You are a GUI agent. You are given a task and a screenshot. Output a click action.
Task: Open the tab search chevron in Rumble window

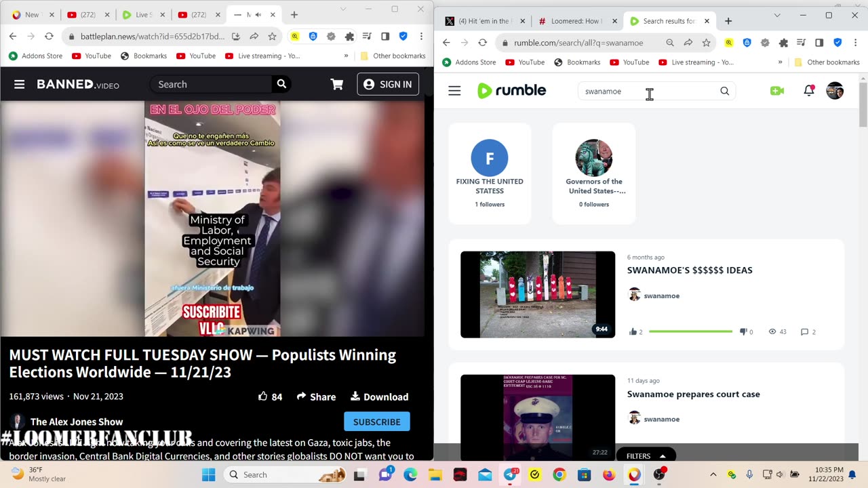coord(777,16)
